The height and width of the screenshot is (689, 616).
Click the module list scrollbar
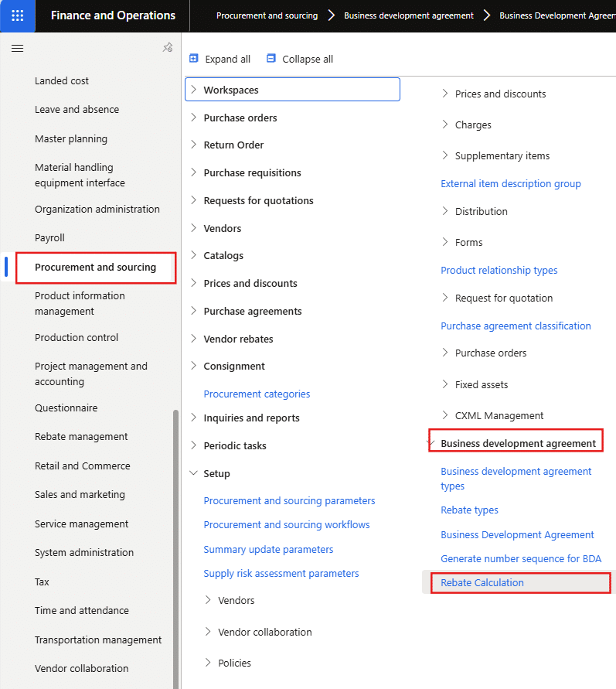pyautogui.click(x=176, y=541)
